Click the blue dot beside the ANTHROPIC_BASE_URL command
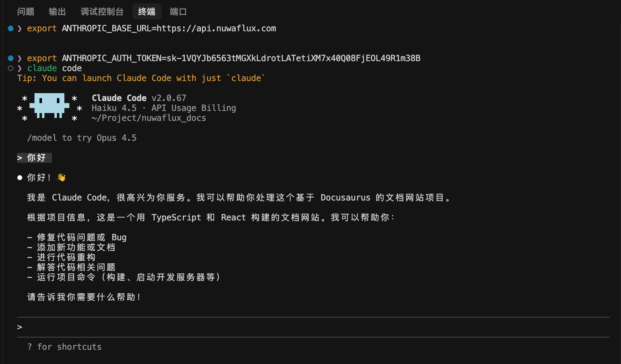 point(10,28)
